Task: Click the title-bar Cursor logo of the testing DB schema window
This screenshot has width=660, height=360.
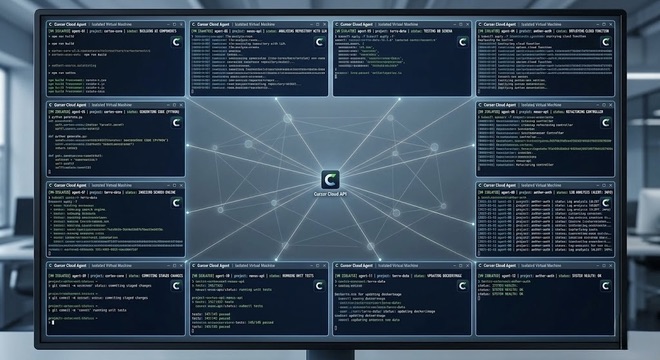Action: click(337, 24)
